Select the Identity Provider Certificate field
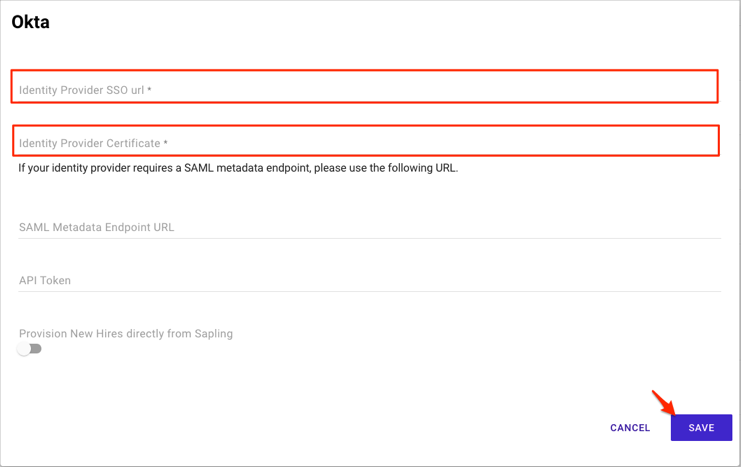 pyautogui.click(x=365, y=143)
